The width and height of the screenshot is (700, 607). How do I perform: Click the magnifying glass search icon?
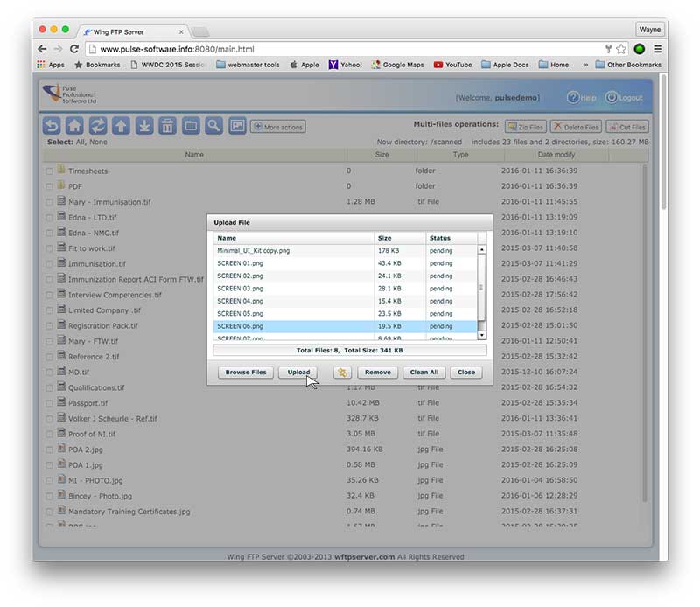pos(213,126)
